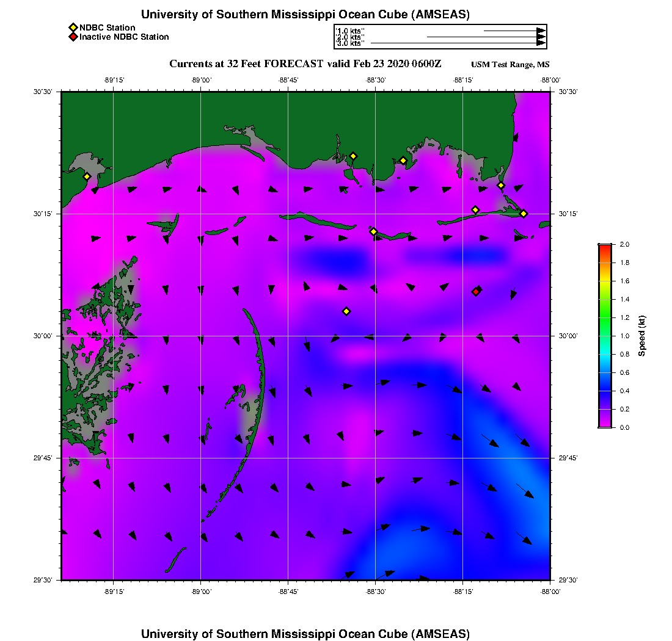Click the -89'00' longitude label on the top axis
Image resolution: width=672 pixels, height=641 pixels.
[202, 80]
